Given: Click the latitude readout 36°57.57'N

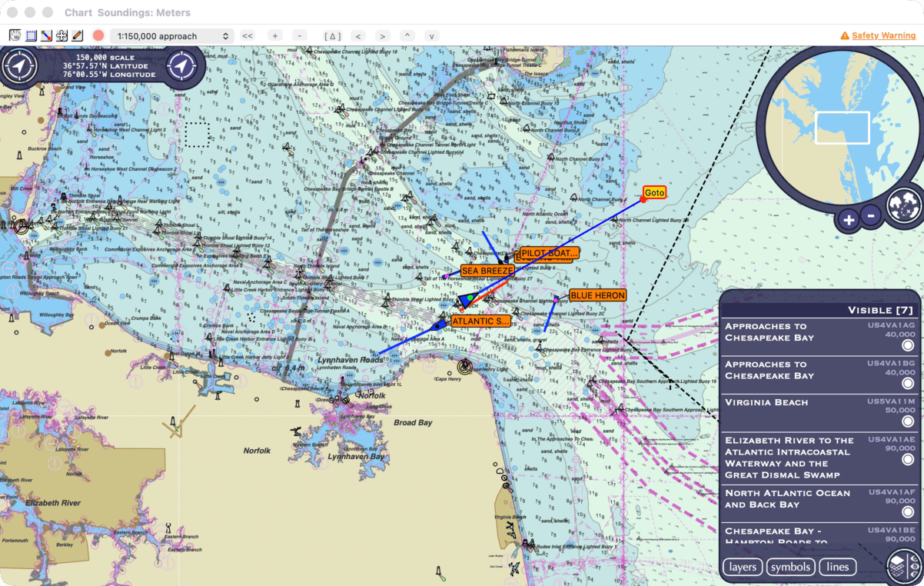Looking at the screenshot, I should [107, 66].
